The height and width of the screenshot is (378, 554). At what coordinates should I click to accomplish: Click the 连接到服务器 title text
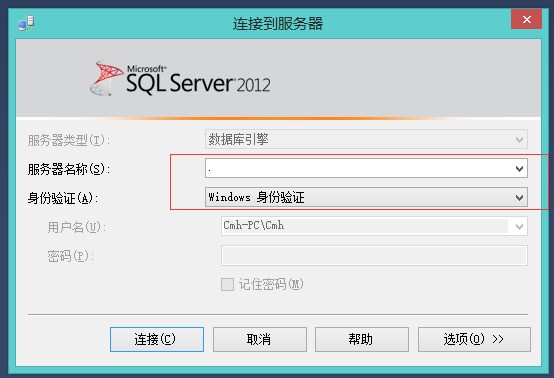click(278, 24)
